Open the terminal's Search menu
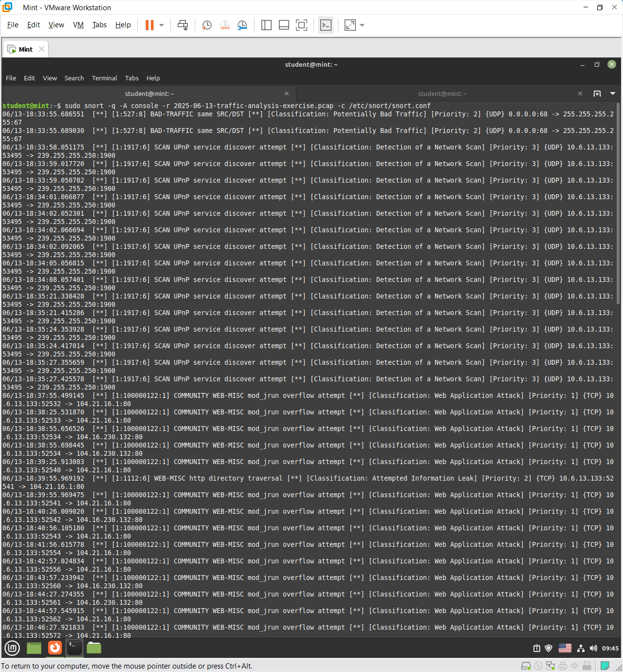The image size is (623, 672). 74,78
